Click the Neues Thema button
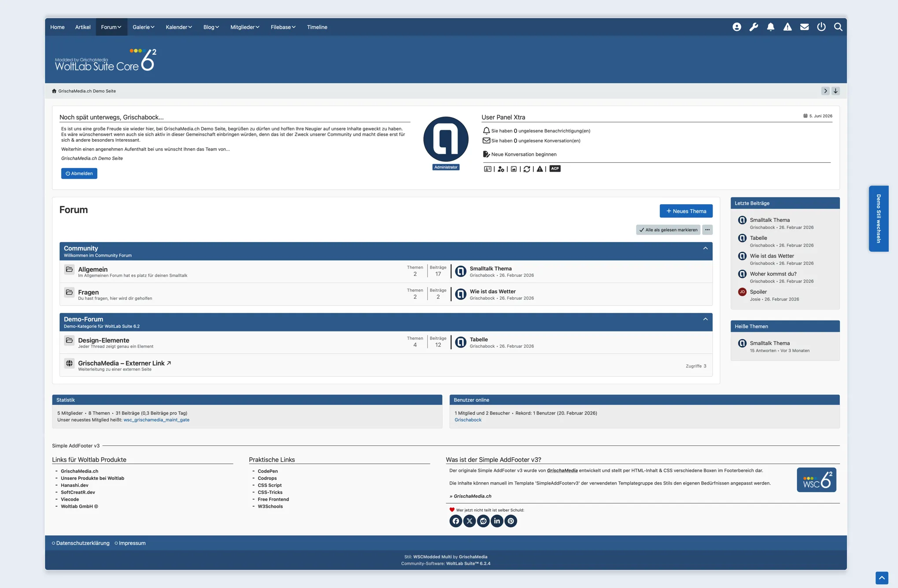The image size is (898, 588). 686,211
